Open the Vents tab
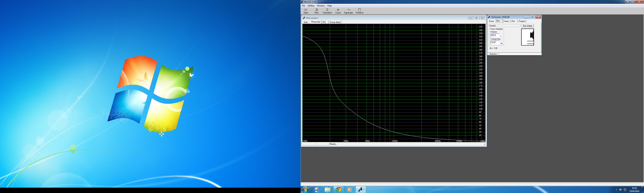Viewport: 644px width, 193px height. pos(506,21)
